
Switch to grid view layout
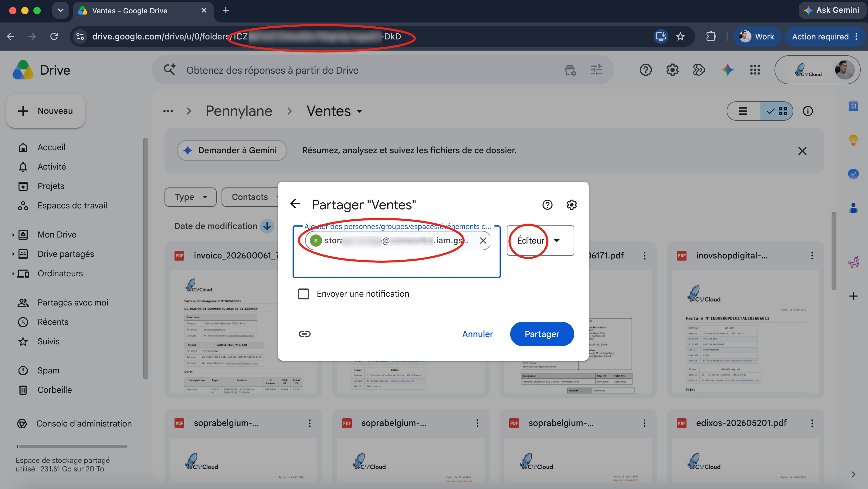click(776, 111)
